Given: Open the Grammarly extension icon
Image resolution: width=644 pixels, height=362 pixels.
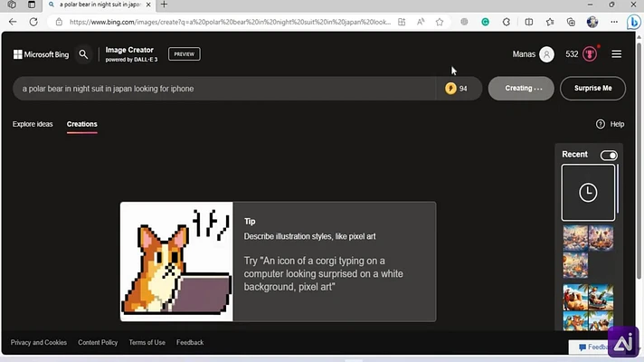Looking at the screenshot, I should tap(485, 22).
